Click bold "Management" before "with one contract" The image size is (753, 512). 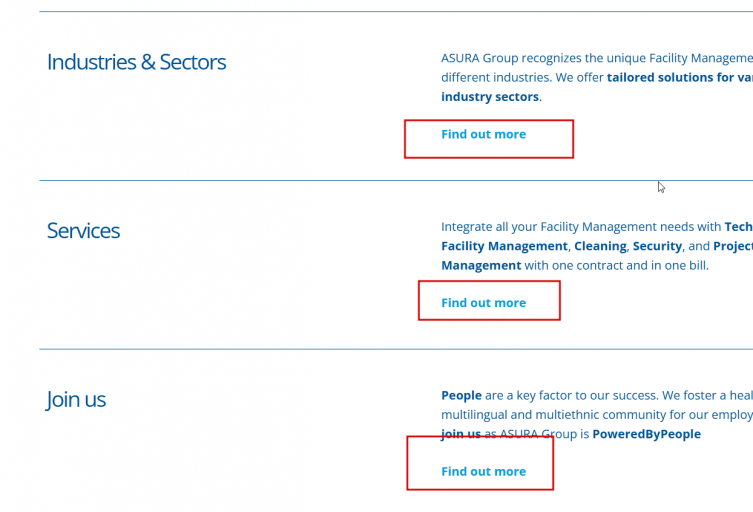tap(481, 266)
